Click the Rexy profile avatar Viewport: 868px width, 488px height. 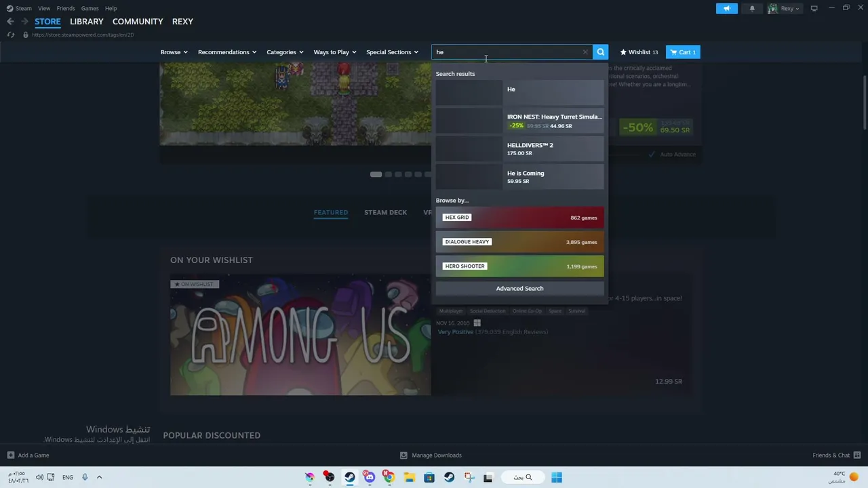click(x=772, y=8)
